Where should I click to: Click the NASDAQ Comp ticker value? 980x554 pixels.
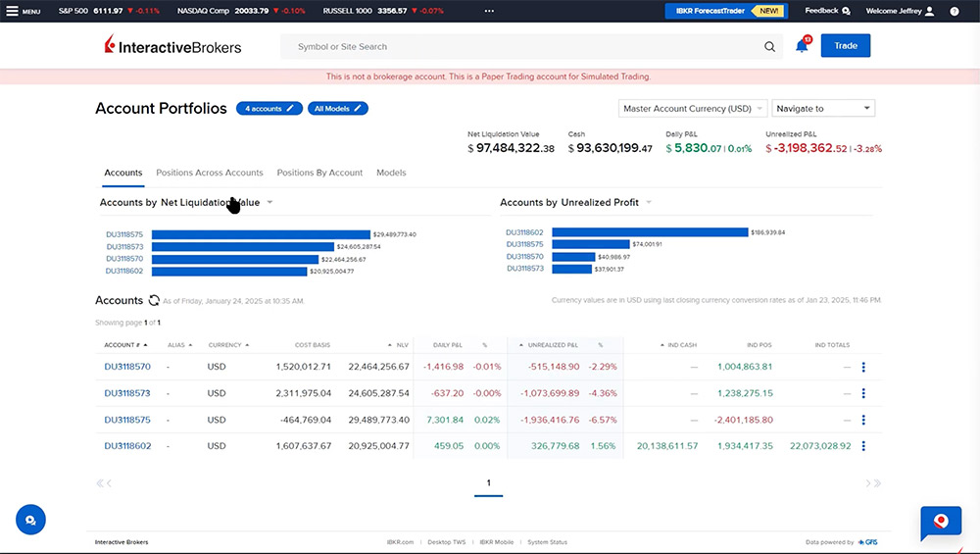pos(252,11)
